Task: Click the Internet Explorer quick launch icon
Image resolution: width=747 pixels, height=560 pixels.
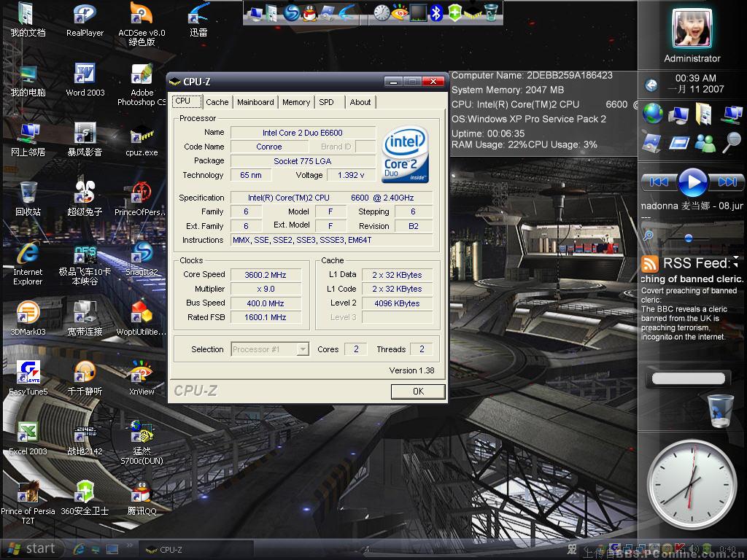Action: 79,550
